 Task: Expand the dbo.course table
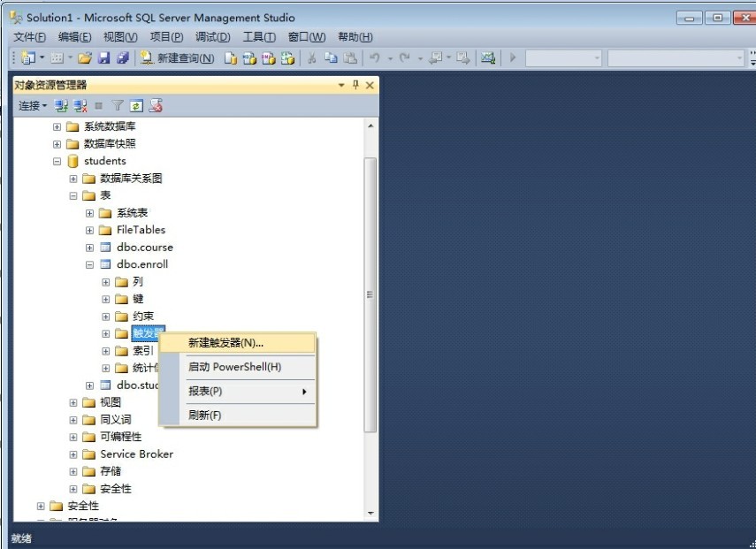89,248
